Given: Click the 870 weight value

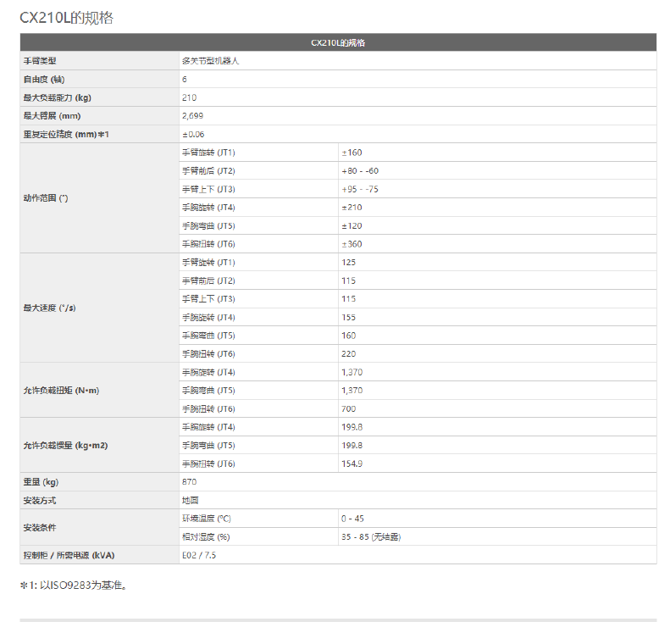Looking at the screenshot, I should pos(189,481).
